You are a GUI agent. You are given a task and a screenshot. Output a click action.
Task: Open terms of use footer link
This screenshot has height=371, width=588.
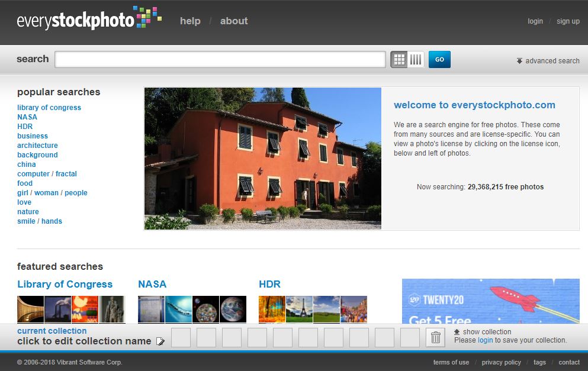coord(451,362)
